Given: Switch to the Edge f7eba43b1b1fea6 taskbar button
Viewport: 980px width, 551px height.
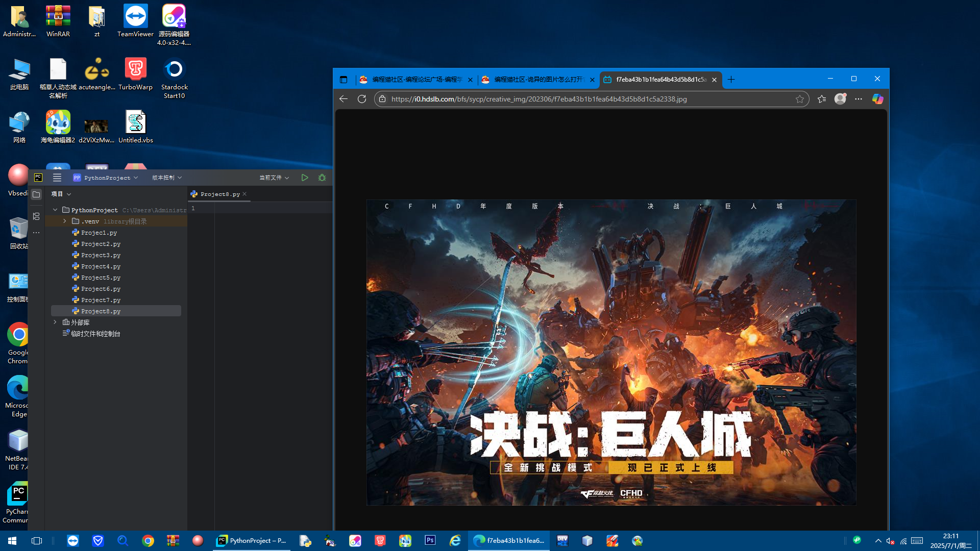Looking at the screenshot, I should click(x=509, y=541).
